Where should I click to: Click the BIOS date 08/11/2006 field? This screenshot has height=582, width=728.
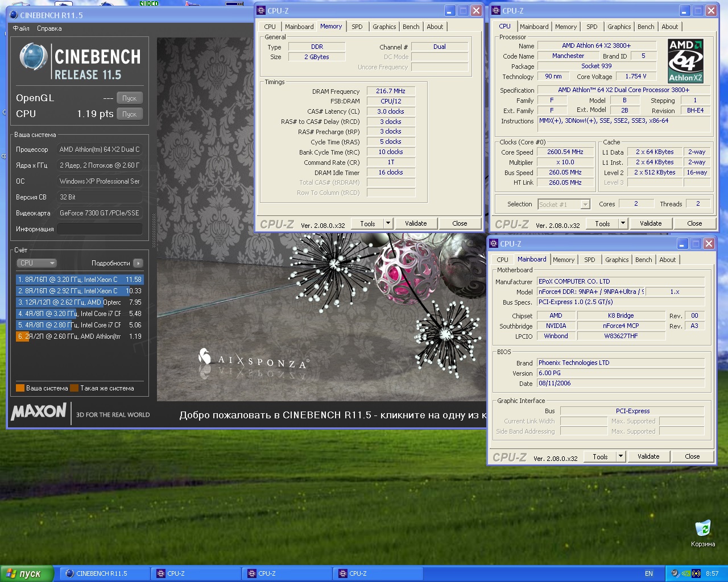coord(621,384)
